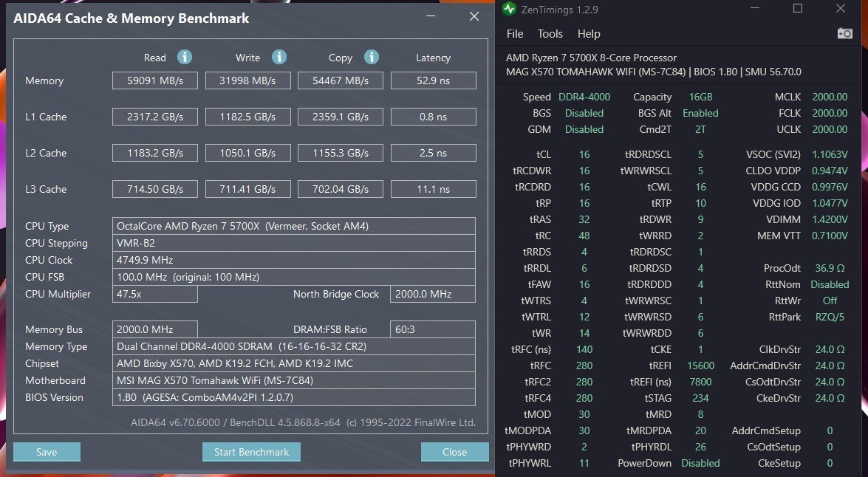Click the FCLK value in ZenTimings
Image resolution: width=868 pixels, height=477 pixels.
click(x=830, y=113)
